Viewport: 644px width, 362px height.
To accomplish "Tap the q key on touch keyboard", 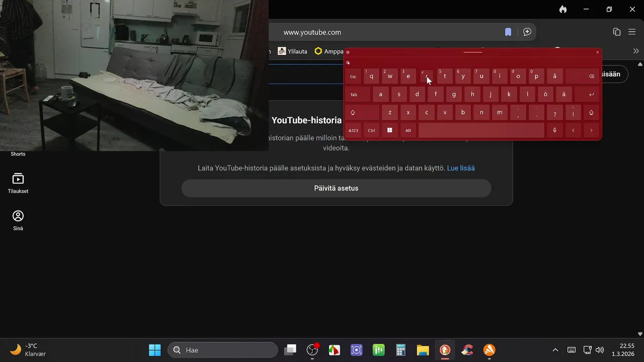I will pos(371,76).
